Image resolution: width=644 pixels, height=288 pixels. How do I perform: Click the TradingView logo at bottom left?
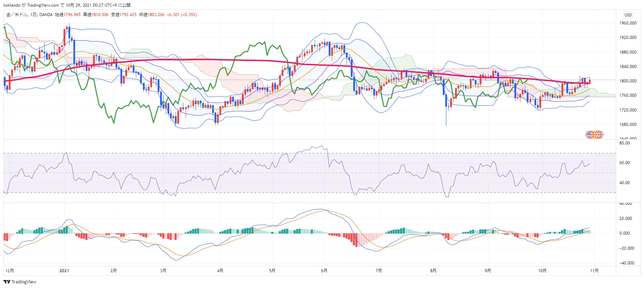pos(20,282)
